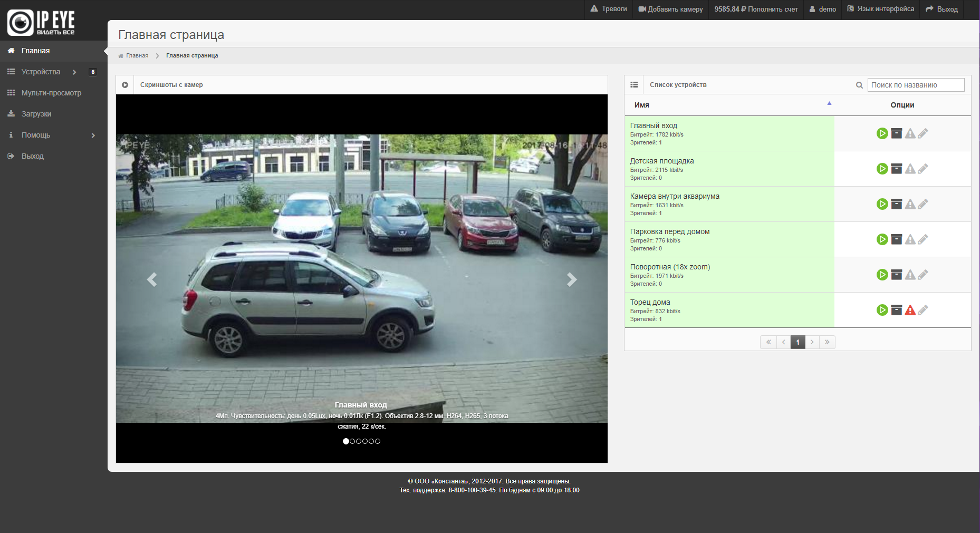Click the IP EYE logo

click(41, 22)
